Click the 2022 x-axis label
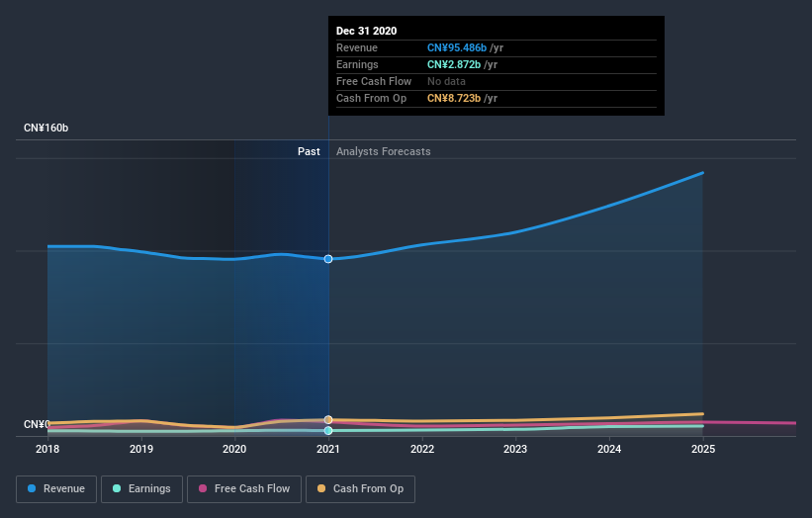 point(422,449)
